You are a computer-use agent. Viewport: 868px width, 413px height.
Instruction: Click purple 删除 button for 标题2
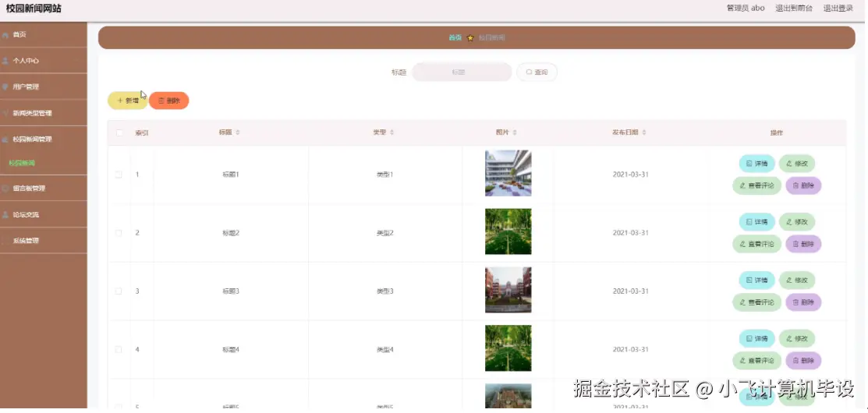(803, 244)
